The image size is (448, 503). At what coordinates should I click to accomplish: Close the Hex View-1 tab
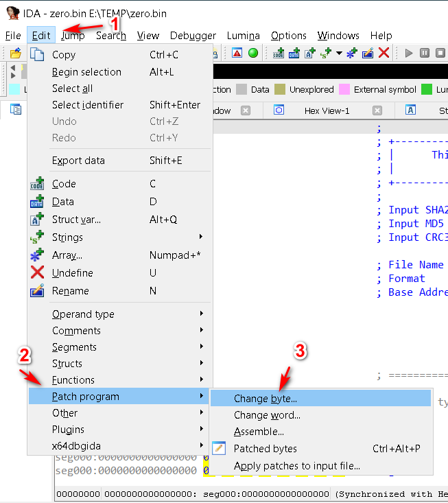(377, 110)
